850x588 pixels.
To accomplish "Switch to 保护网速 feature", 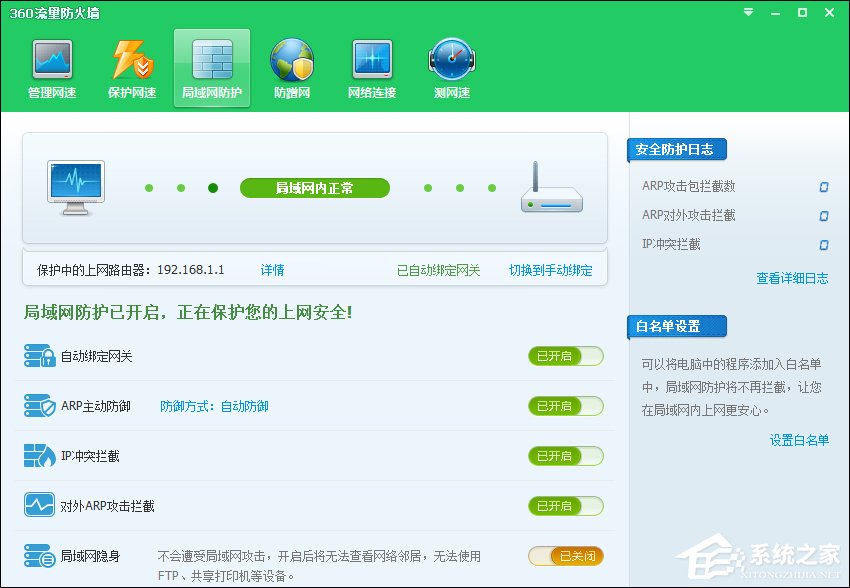I will tap(131, 67).
